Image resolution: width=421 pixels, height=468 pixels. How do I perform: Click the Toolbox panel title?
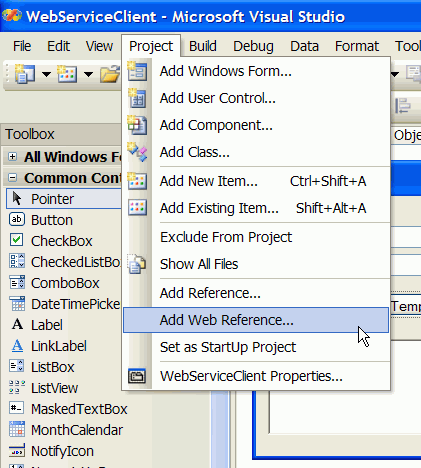click(x=30, y=134)
